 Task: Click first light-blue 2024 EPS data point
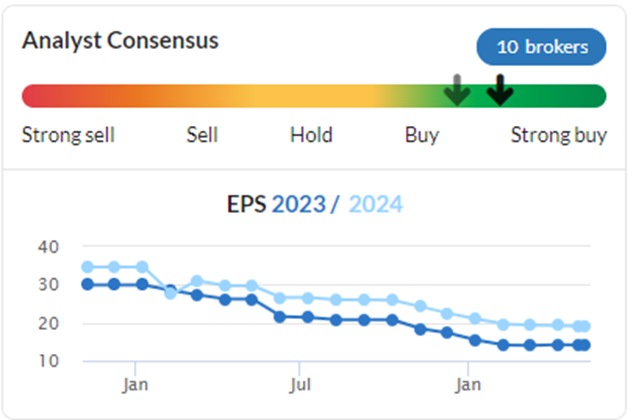click(x=87, y=267)
